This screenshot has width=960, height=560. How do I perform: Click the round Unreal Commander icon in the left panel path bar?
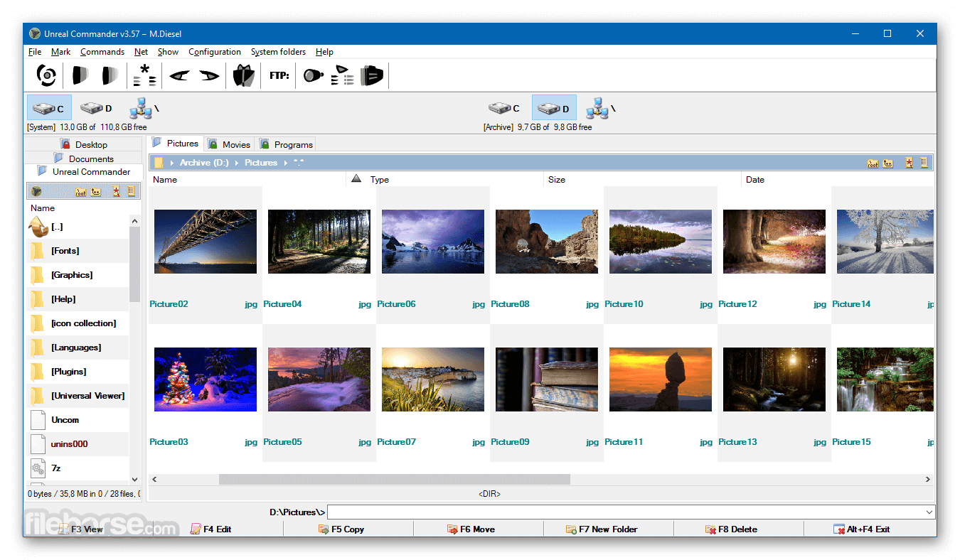click(37, 191)
